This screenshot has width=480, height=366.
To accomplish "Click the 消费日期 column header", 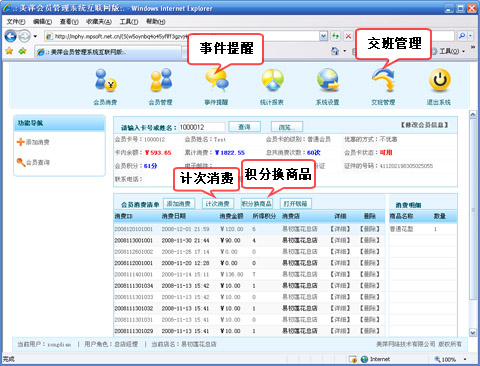I will (x=174, y=216).
